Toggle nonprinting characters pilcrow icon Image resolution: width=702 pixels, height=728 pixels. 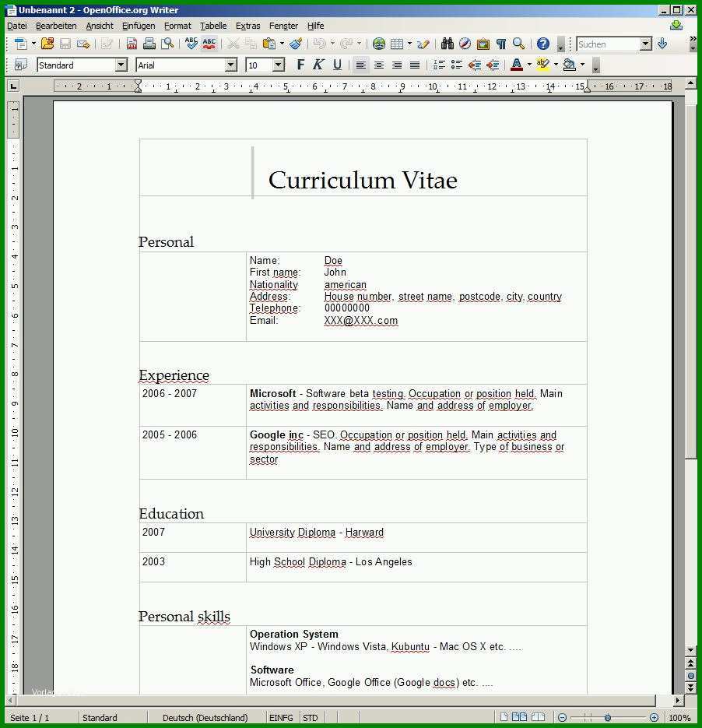(501, 44)
